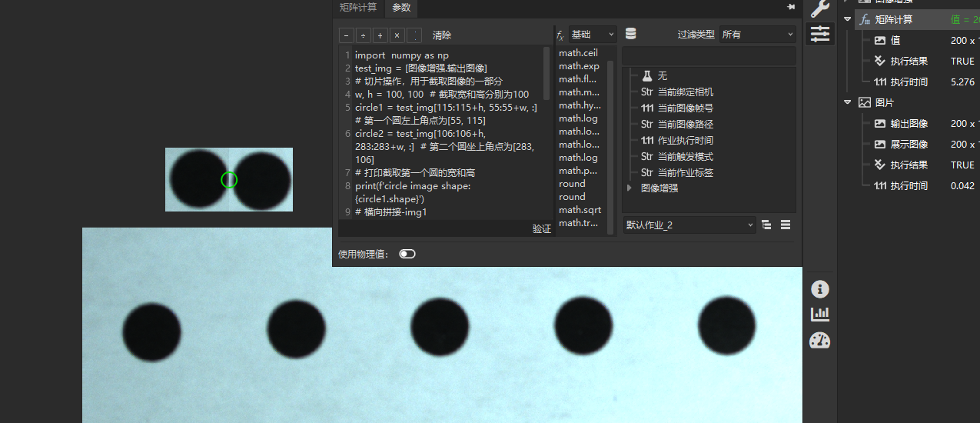This screenshot has height=423, width=980.
Task: Select math.sqrt in function list
Action: coord(580,210)
